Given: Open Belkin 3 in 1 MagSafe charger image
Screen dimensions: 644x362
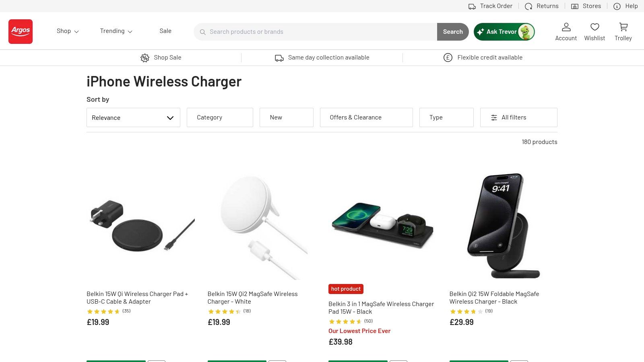Looking at the screenshot, I should click(x=382, y=225).
